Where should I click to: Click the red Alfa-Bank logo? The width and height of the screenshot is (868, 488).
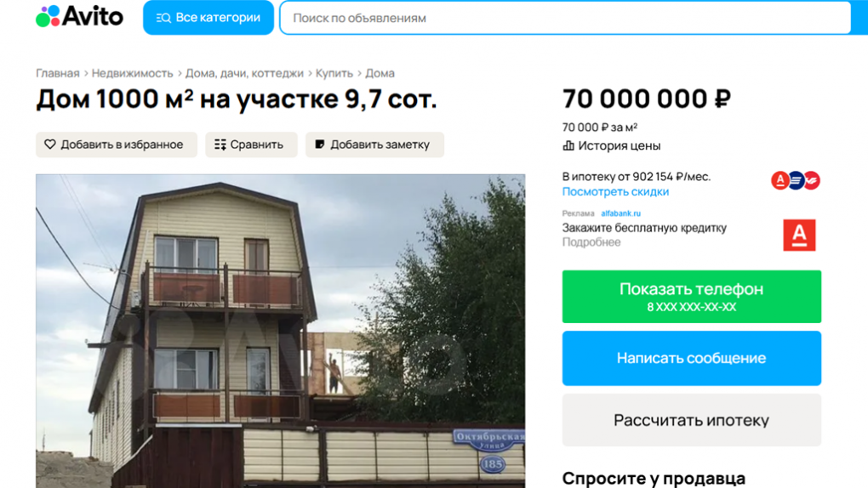point(799,235)
